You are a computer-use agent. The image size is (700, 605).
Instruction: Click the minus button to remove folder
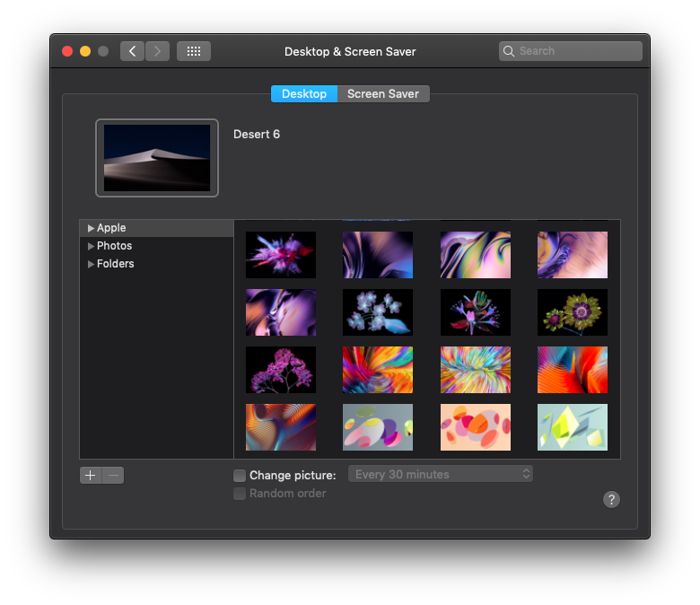[x=113, y=476]
